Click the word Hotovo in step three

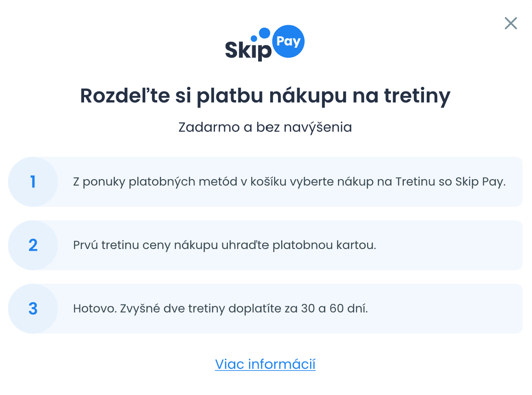[x=95, y=309]
